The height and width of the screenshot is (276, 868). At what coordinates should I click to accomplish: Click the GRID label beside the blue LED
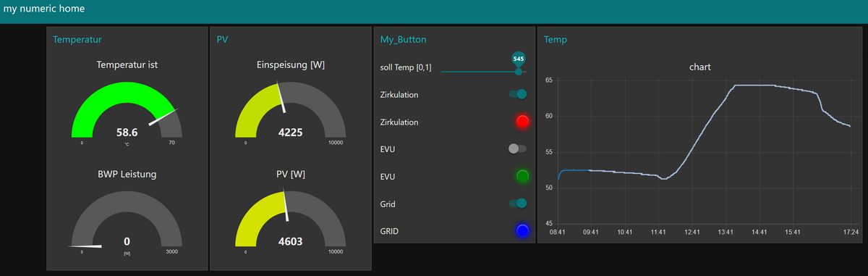click(x=389, y=232)
